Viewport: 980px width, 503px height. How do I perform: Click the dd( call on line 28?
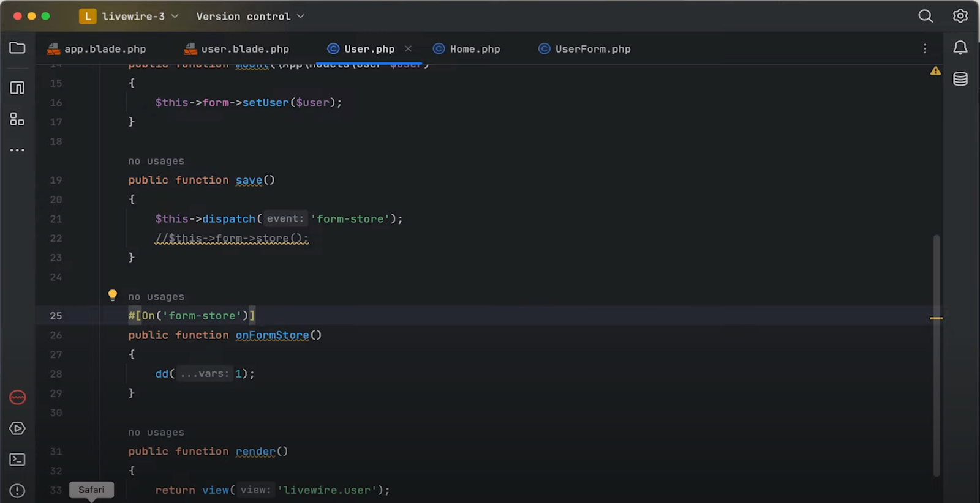(165, 374)
